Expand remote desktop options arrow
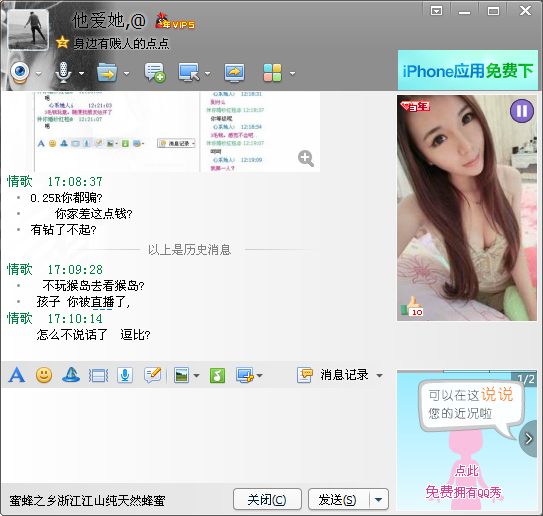 (x=207, y=73)
